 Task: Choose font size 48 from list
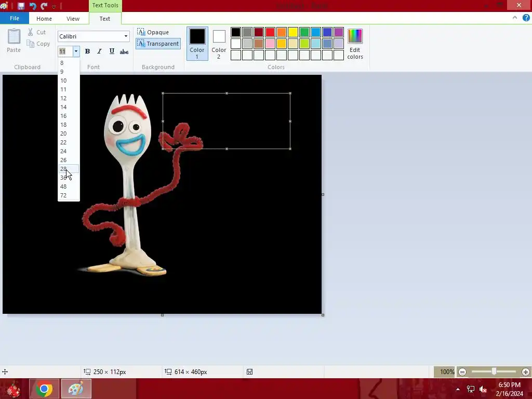[69, 187]
